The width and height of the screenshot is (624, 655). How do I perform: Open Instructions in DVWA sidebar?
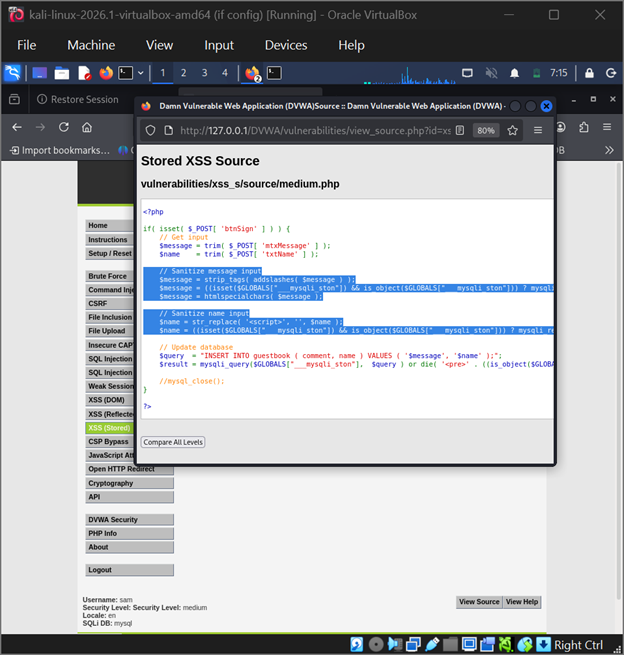[x=110, y=240]
